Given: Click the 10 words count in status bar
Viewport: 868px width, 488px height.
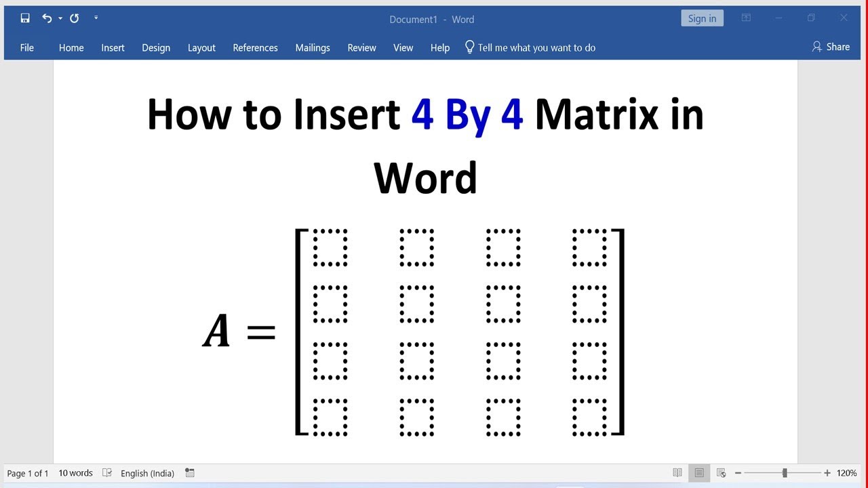Looking at the screenshot, I should coord(75,473).
